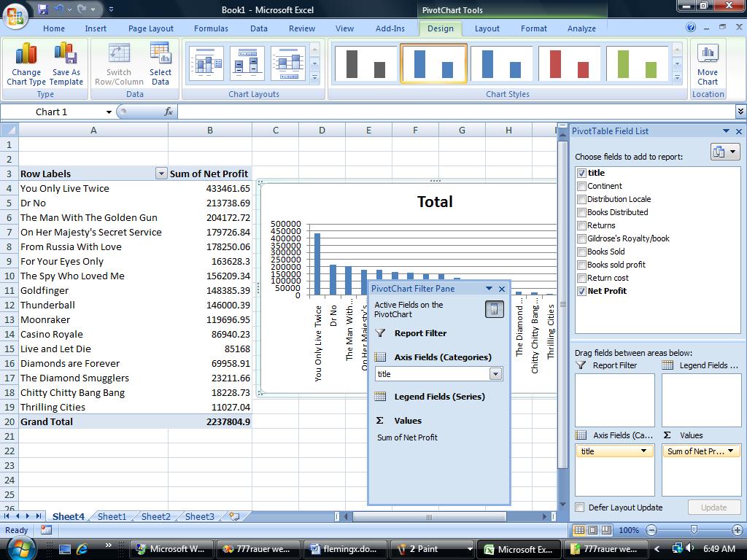The image size is (747, 560).
Task: Open title field dropdown in Axis Fields area
Action: 643,451
